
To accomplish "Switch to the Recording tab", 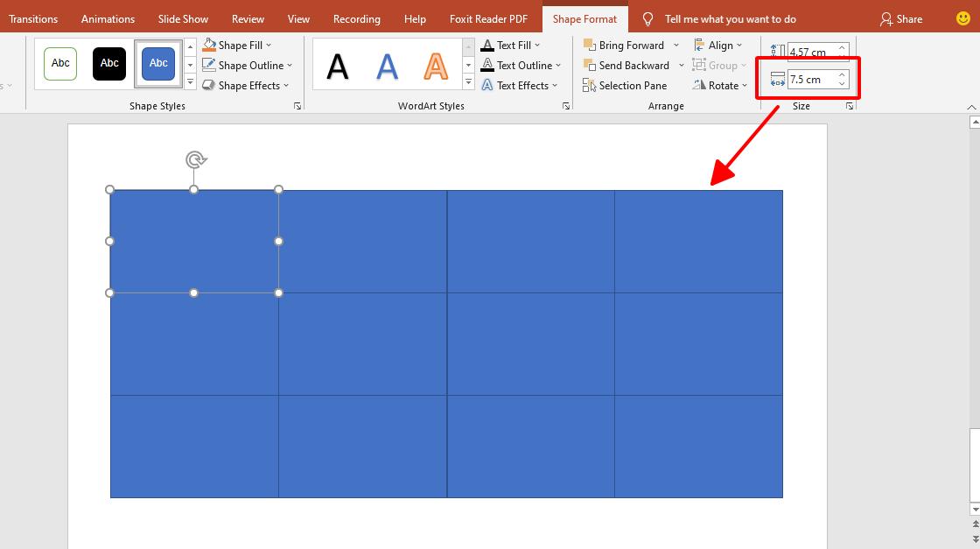I will coord(357,18).
